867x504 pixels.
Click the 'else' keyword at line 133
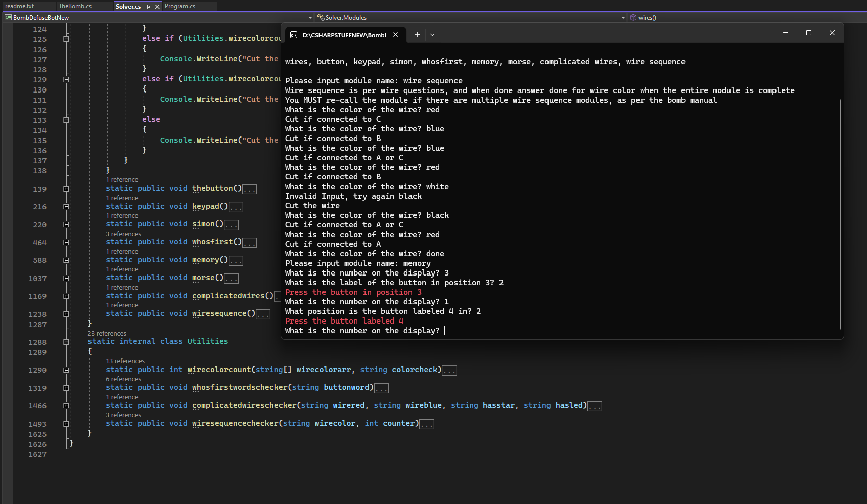151,119
